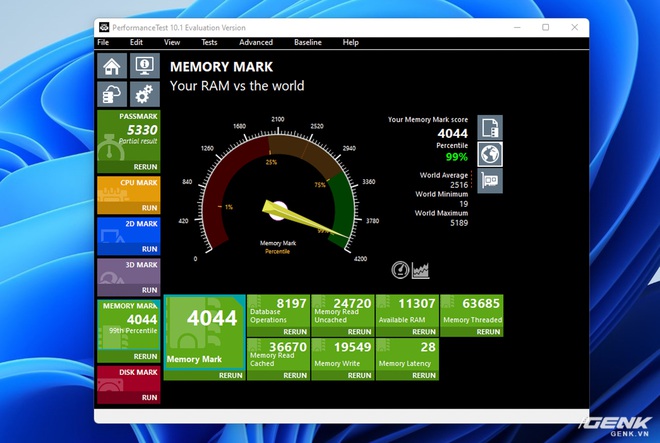Image resolution: width=660 pixels, height=443 pixels.
Task: Minimize the PerformanceTest window
Action: pyautogui.click(x=517, y=27)
